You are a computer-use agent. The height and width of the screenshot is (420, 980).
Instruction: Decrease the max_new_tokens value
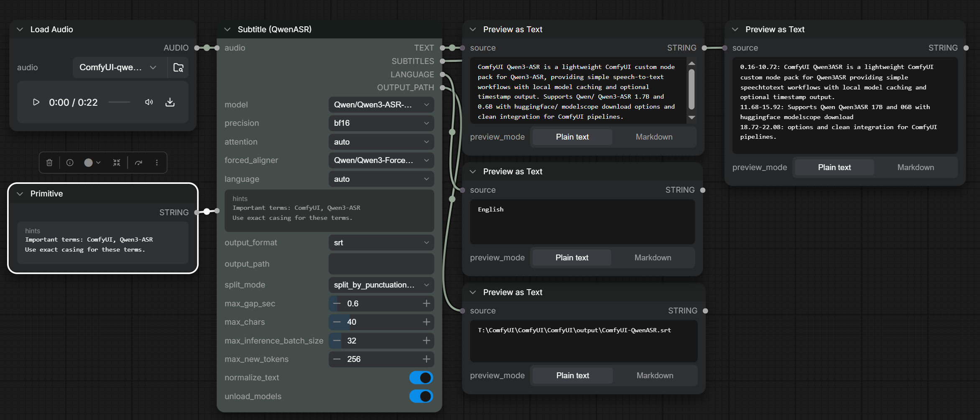point(337,359)
